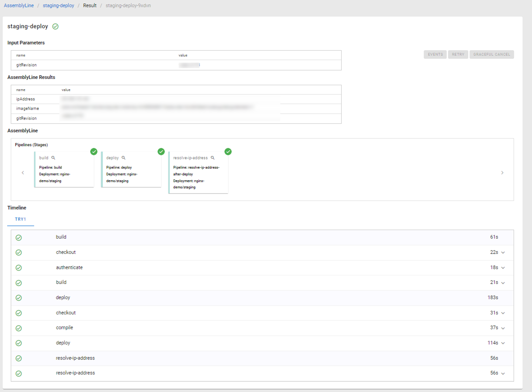
Task: Expand the 114s deploy step
Action: tap(503, 343)
